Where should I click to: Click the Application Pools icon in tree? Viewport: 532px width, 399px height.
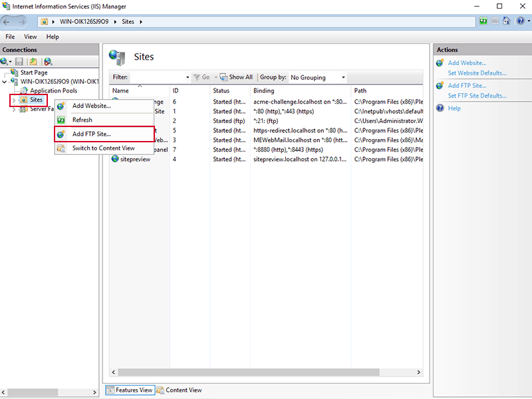tap(24, 90)
